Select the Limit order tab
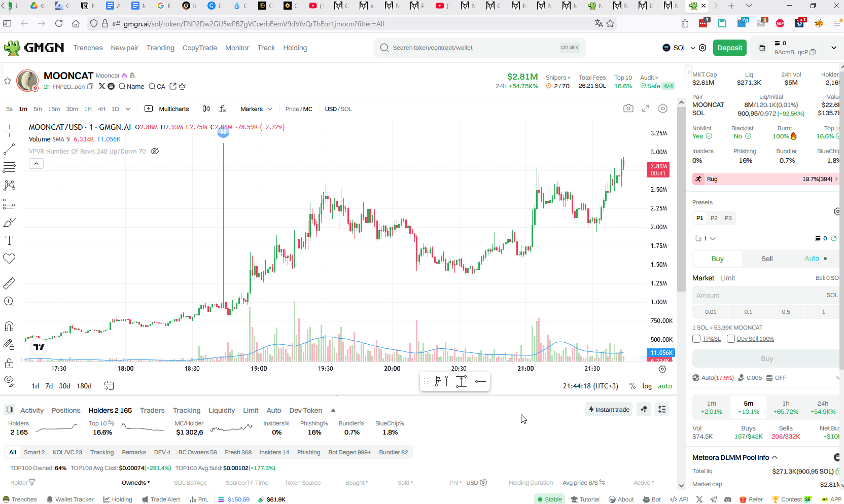Viewport: 844px width, 504px height. [x=727, y=278]
